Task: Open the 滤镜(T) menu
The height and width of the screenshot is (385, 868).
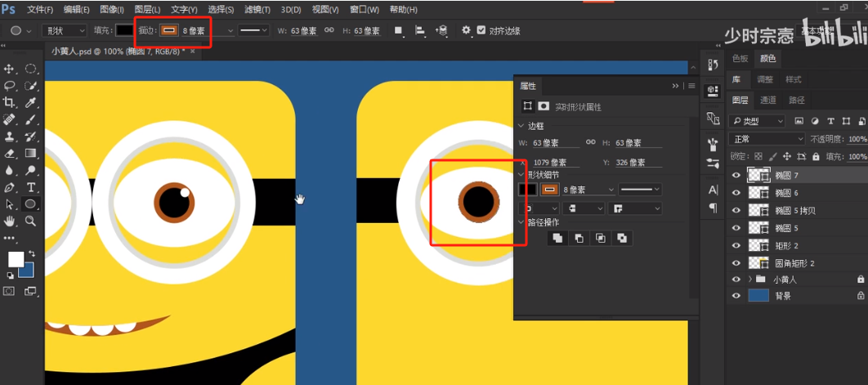Action: pos(257,10)
